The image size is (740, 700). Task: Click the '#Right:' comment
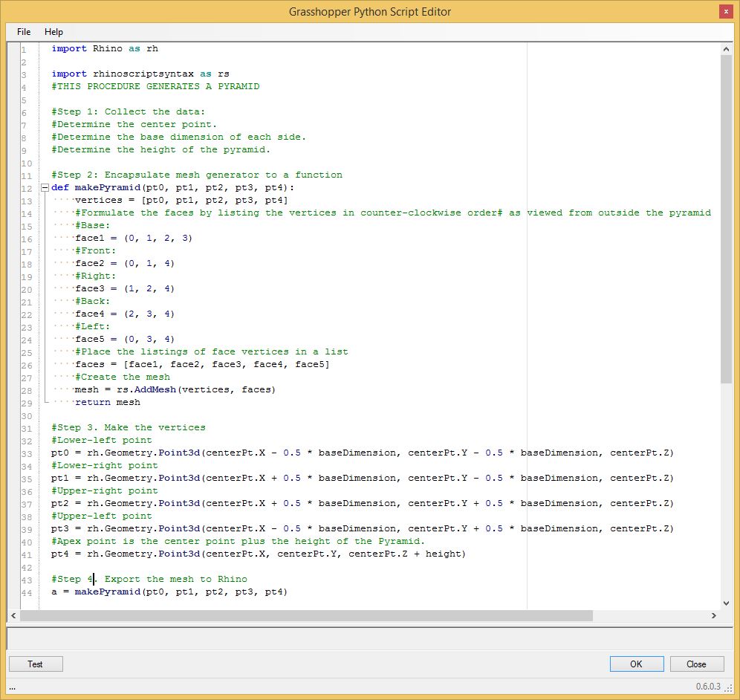(95, 276)
